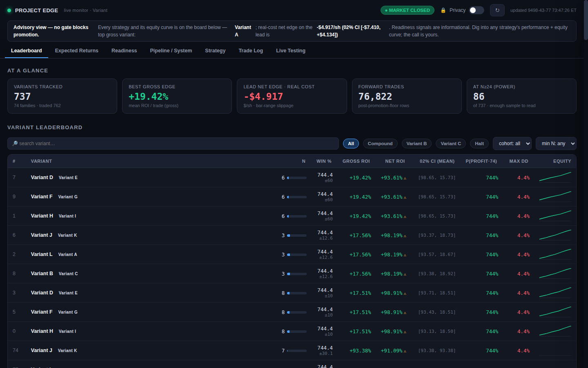This screenshot has height=368, width=588.
Task: Sort by the WIN % column header
Action: pos(324,161)
